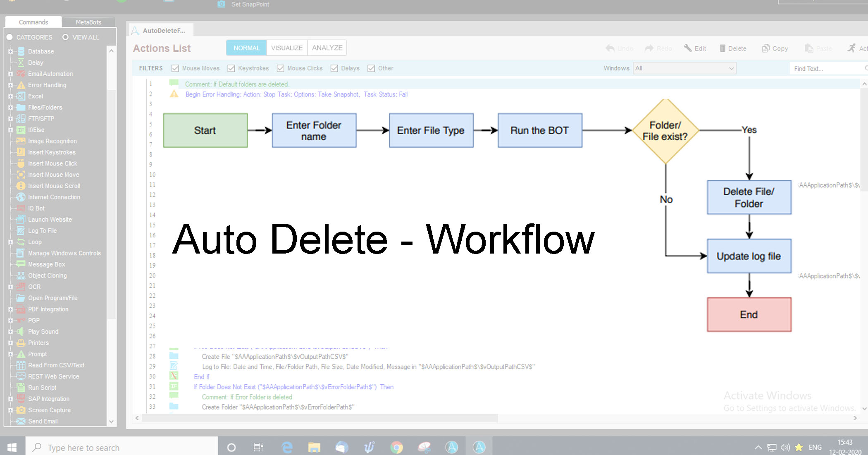Click the horizontal scrollbar of Actions List

(320, 418)
